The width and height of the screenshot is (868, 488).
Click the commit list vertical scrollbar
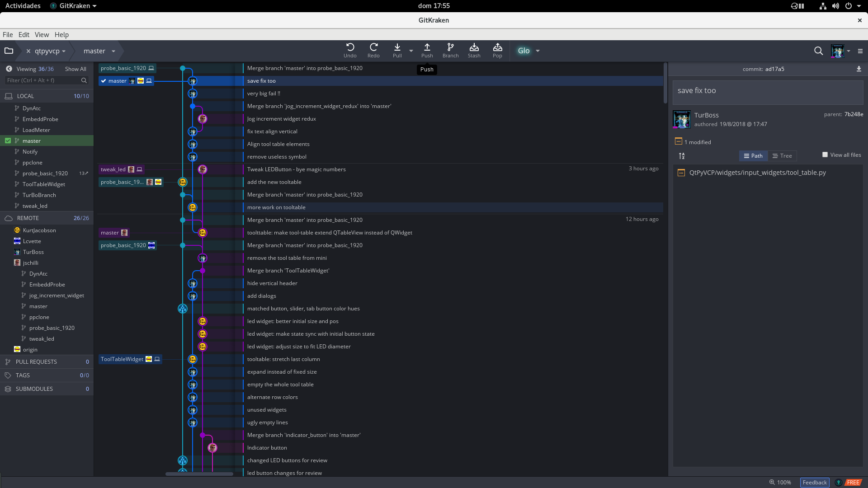(x=665, y=83)
